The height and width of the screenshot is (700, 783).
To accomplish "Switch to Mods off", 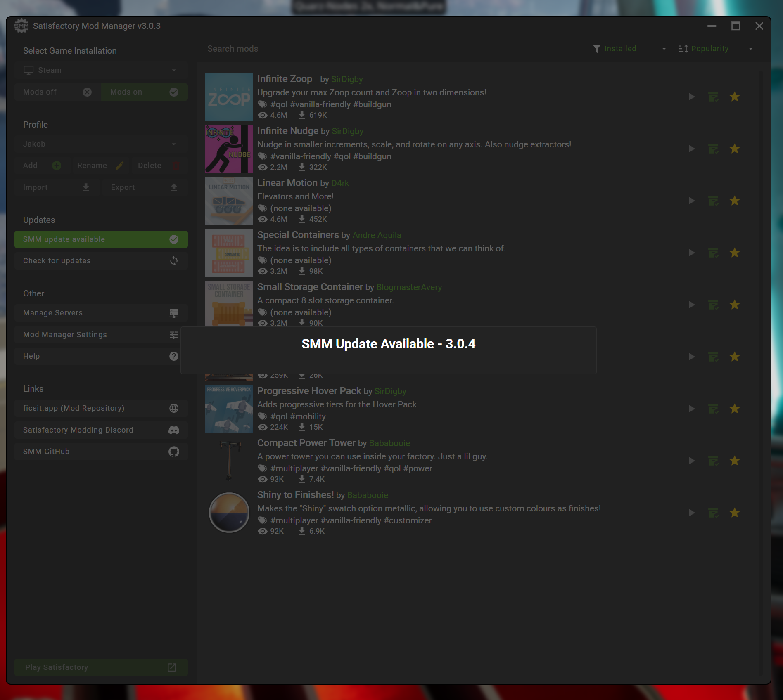I will (57, 92).
